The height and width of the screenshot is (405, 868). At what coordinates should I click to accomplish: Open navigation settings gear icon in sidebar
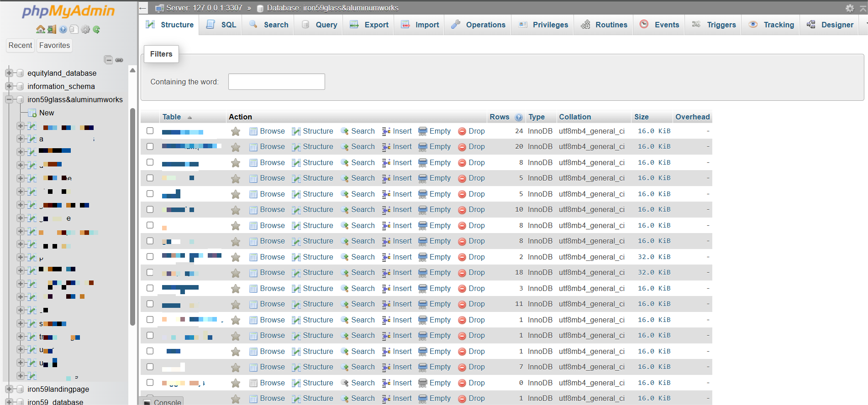85,29
